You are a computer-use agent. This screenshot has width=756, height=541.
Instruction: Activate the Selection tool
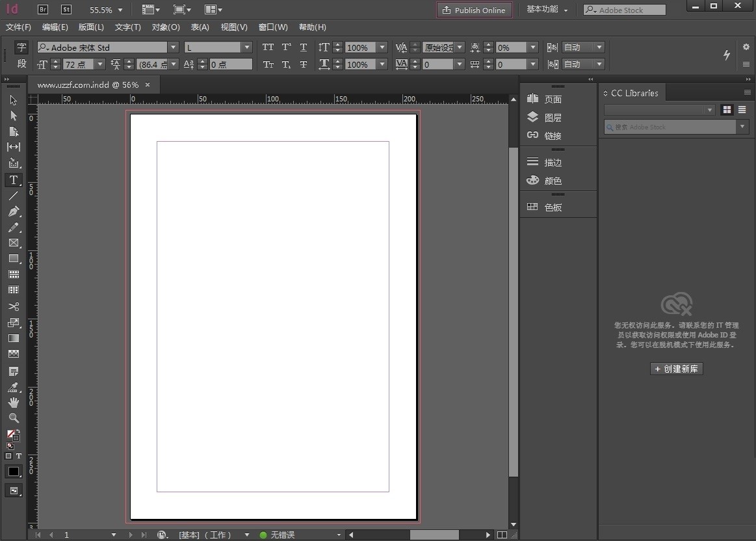coord(14,99)
